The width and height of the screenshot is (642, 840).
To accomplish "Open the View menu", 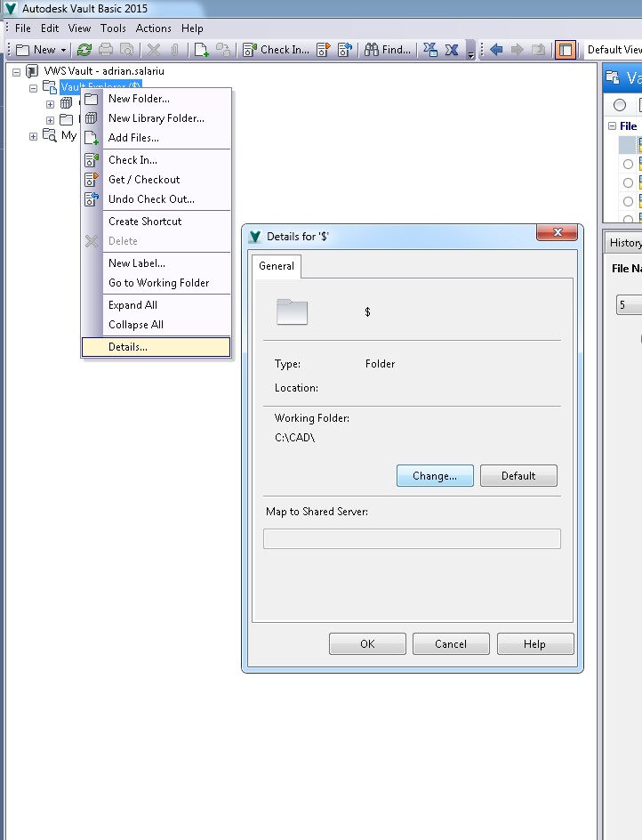I will (x=79, y=28).
